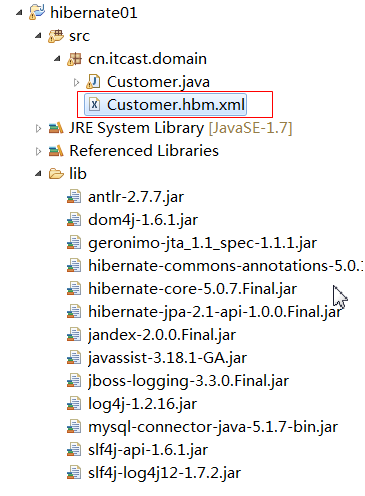Select hibernate-jpa-2.1-api-1.0.0.Final.jar file name
Screen dimensions: 365x496
point(215,312)
